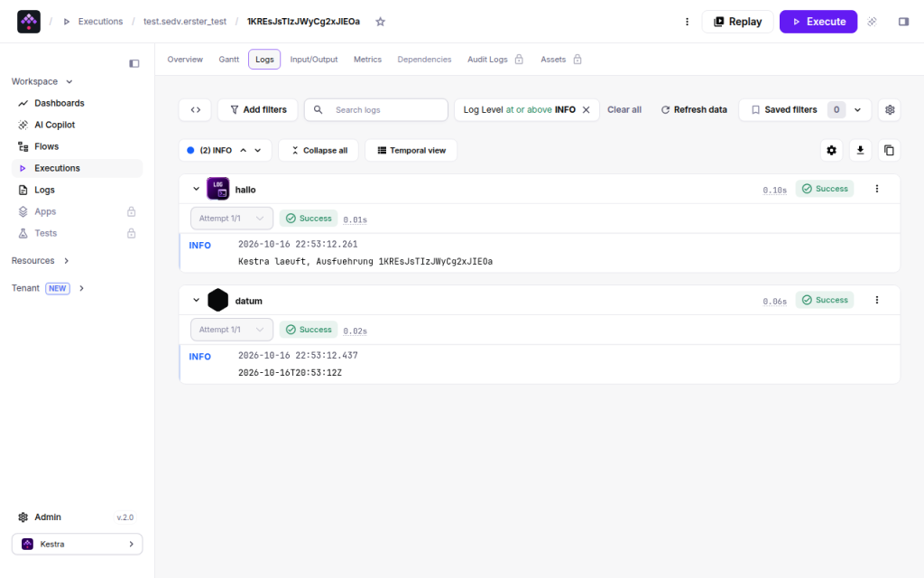Viewport: 924px width, 578px height.
Task: Expand the Resources section
Action: pos(40,261)
